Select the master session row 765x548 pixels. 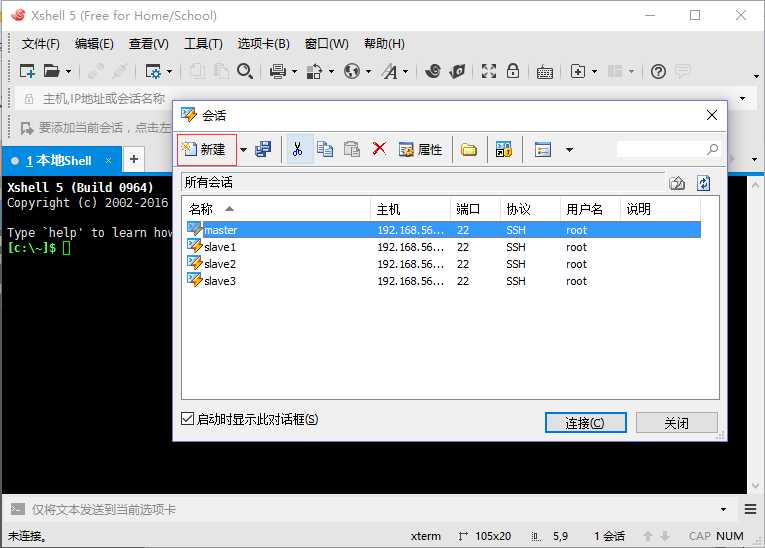pos(443,230)
